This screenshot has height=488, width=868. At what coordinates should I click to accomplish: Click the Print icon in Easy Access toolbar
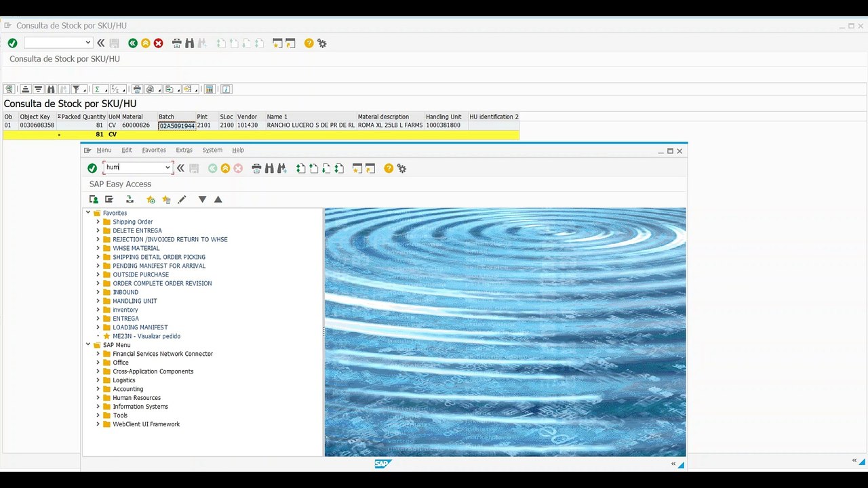tap(256, 168)
